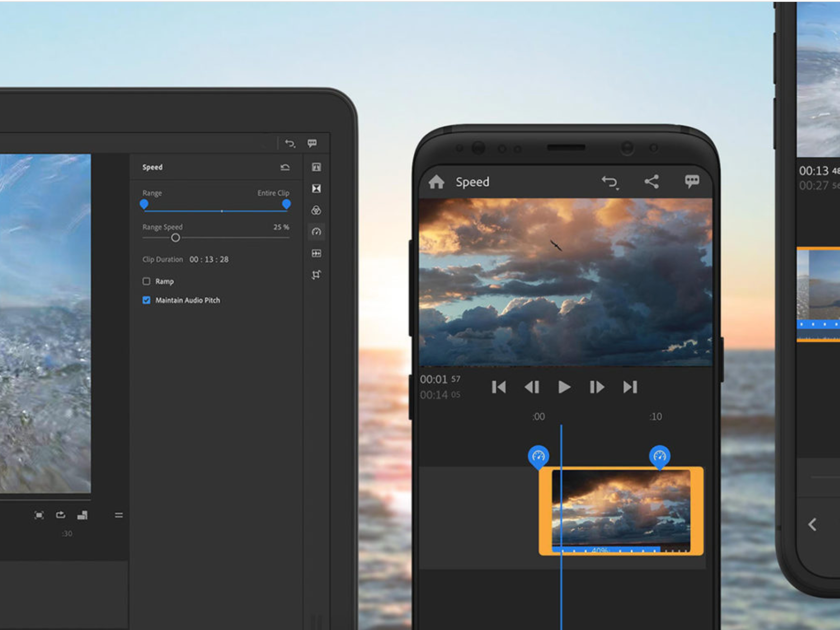840x630 pixels.
Task: Click the 25 % range speed value
Action: (x=281, y=227)
